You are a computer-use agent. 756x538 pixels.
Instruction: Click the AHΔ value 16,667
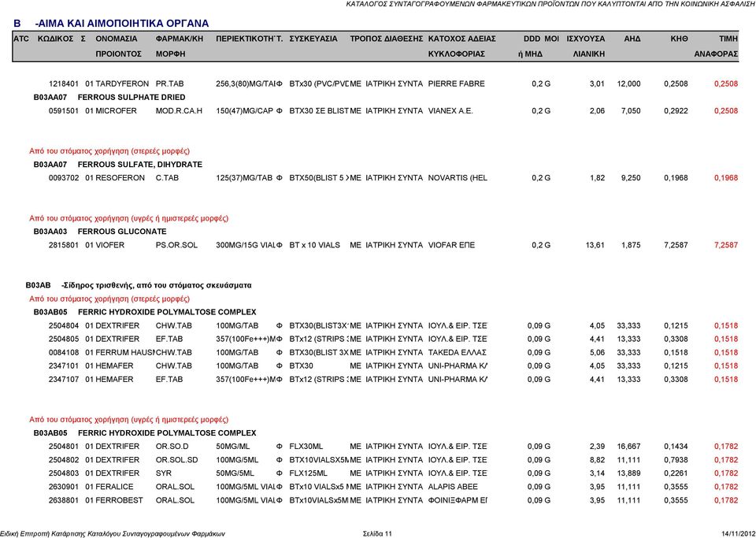pos(629,447)
